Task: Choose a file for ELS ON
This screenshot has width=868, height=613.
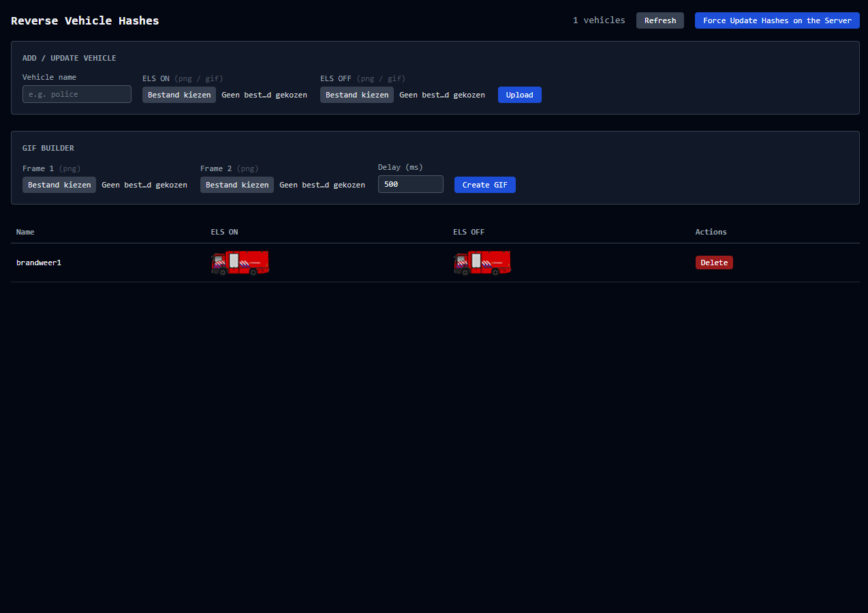Action: click(x=179, y=95)
